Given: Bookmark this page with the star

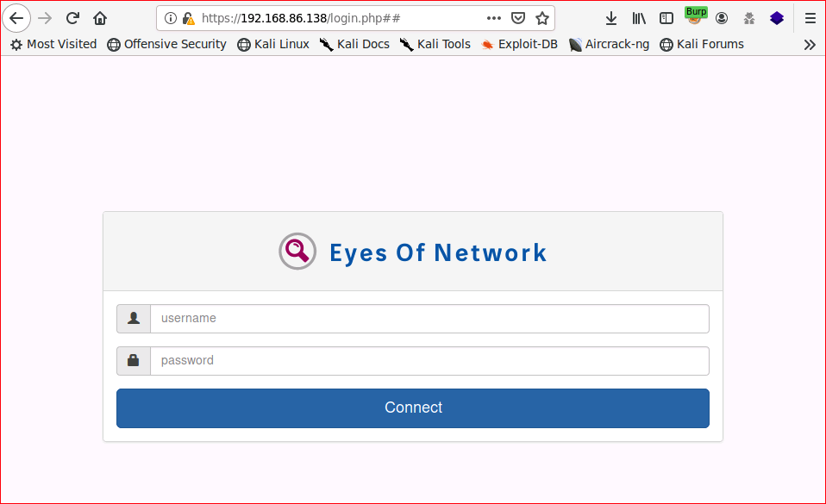Looking at the screenshot, I should click(x=542, y=18).
